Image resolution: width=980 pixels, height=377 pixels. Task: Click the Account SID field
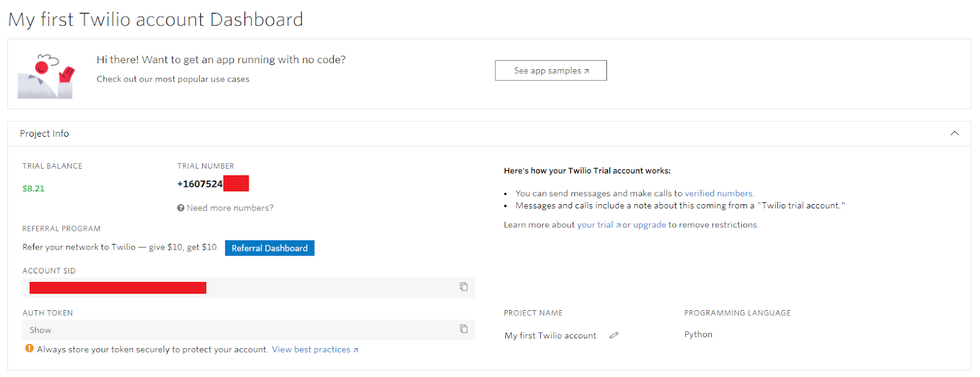click(249, 288)
